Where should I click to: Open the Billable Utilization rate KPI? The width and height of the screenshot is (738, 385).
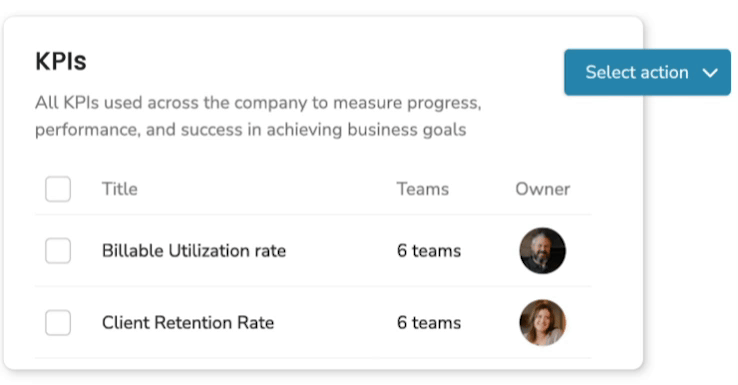click(x=193, y=251)
